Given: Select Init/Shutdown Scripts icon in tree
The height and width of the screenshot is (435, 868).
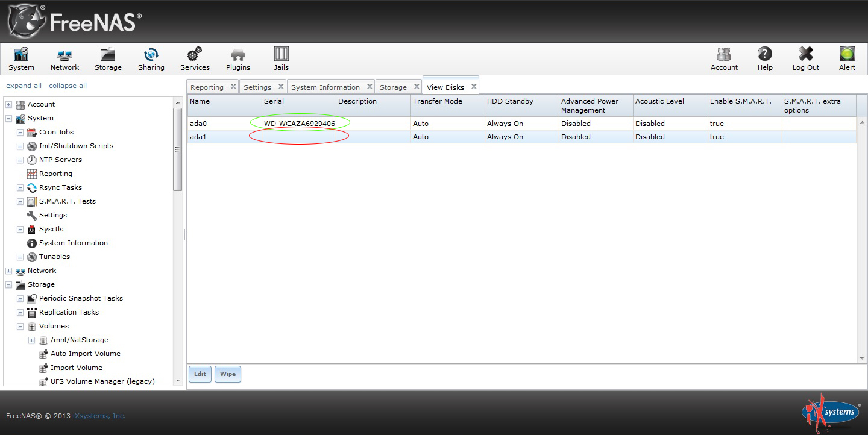Looking at the screenshot, I should (x=32, y=146).
